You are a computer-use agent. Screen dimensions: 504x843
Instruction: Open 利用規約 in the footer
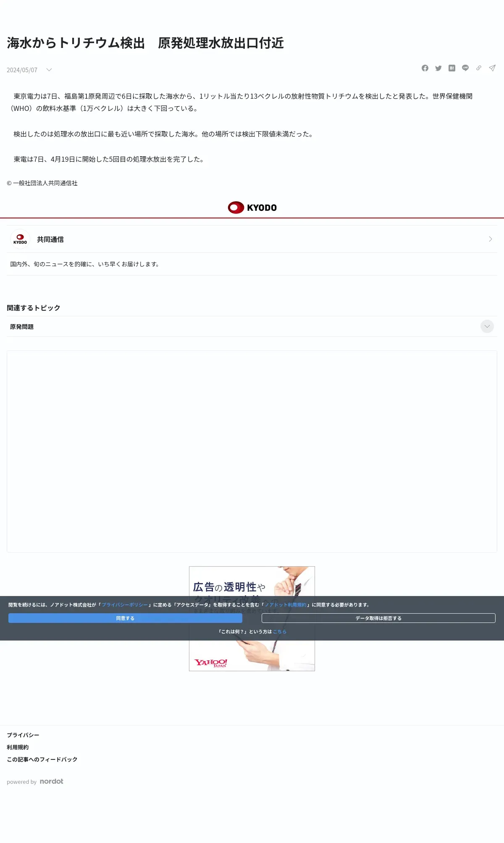pos(18,747)
